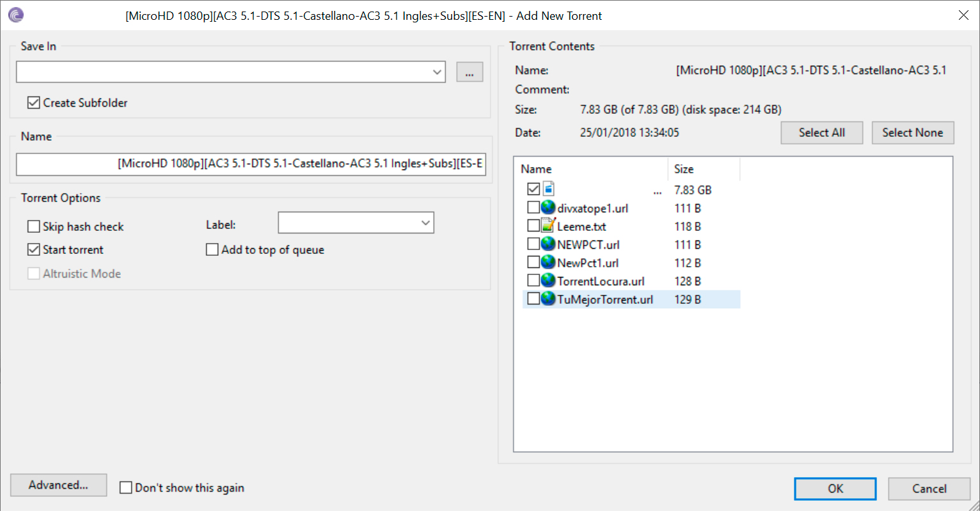The width and height of the screenshot is (980, 511).
Task: Open the Advanced... settings
Action: (58, 485)
